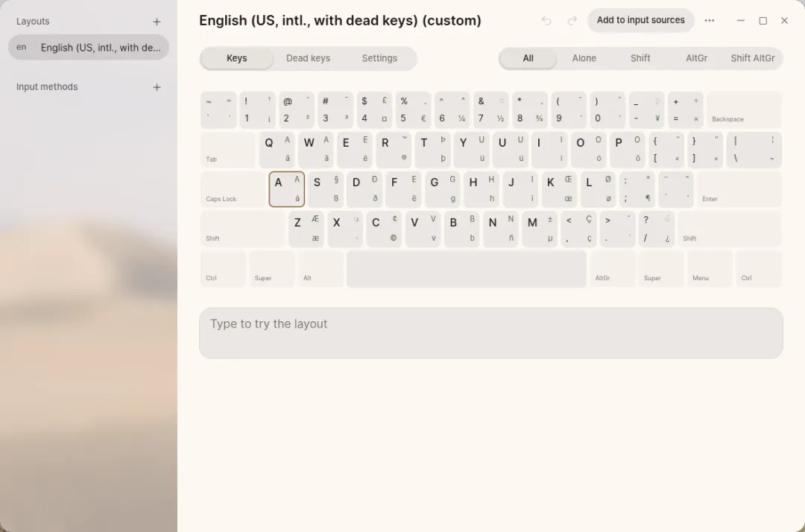The image size is (805, 532).
Task: Select the J key
Action: coord(520,189)
